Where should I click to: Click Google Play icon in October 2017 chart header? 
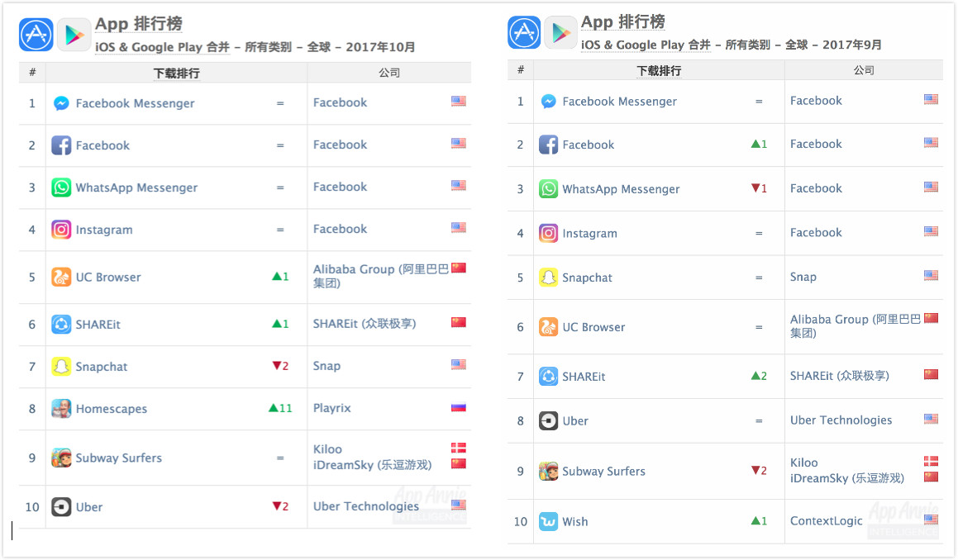click(74, 35)
